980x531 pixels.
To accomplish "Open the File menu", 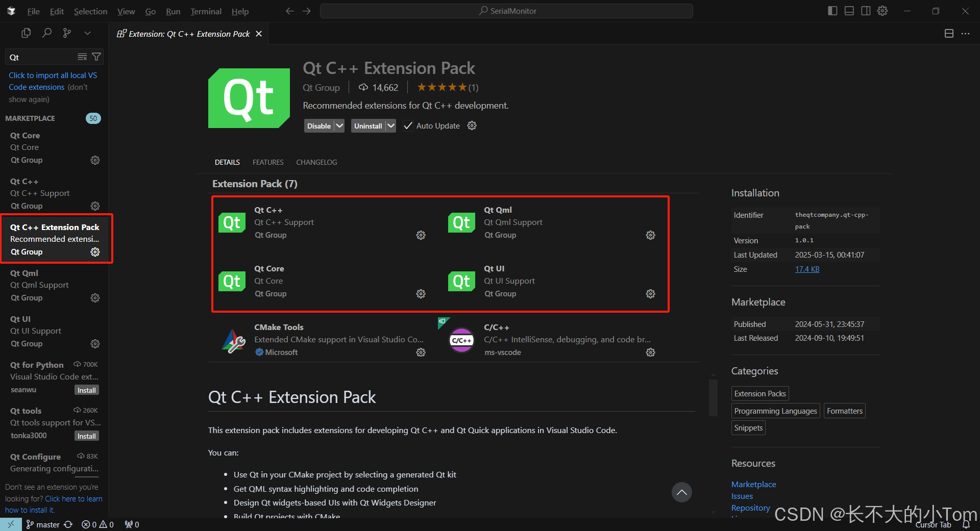I will click(33, 11).
